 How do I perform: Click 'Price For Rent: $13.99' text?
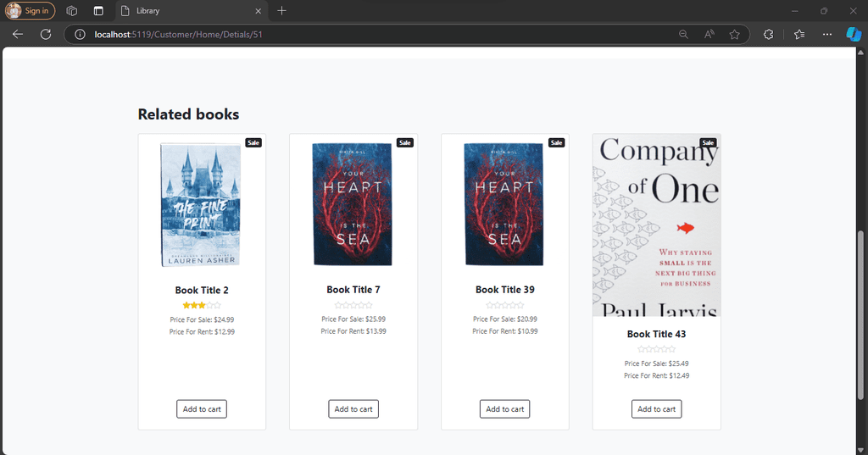pos(353,331)
